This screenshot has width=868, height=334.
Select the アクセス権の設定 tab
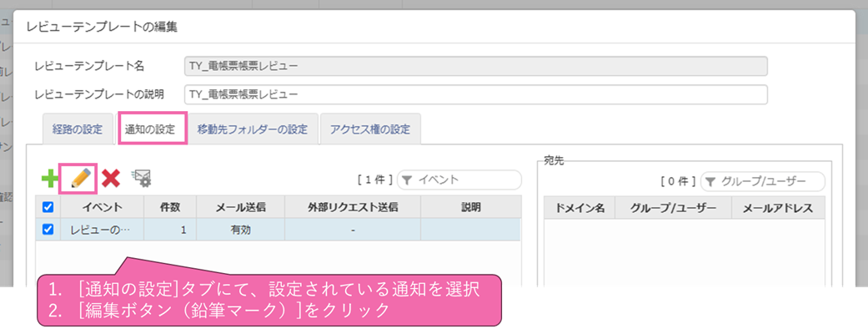[x=369, y=129]
